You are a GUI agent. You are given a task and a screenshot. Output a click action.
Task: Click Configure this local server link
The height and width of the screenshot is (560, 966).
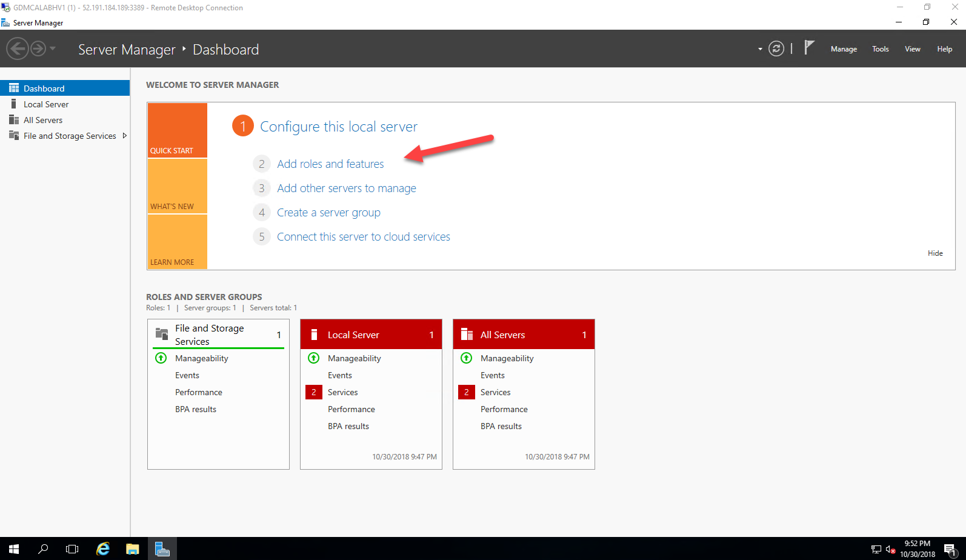(339, 126)
